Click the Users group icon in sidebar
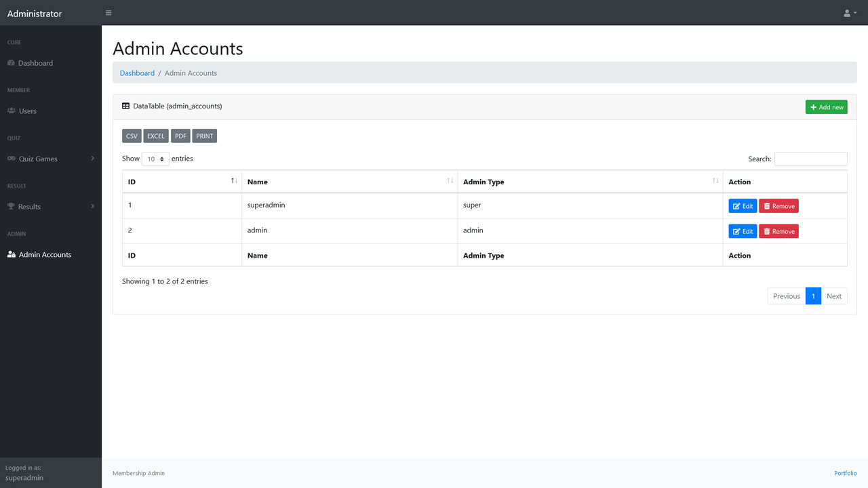Viewport: 868px width, 488px height. point(12,110)
